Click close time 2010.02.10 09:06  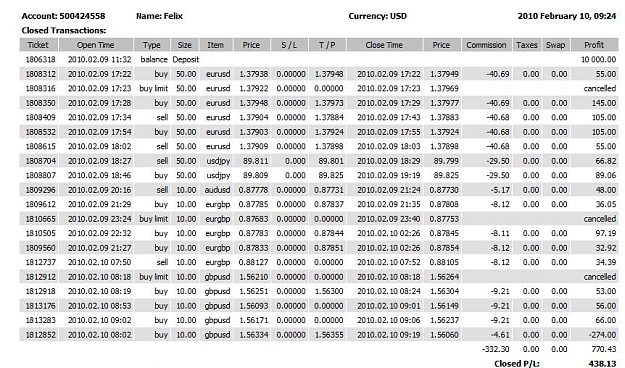coord(389,320)
